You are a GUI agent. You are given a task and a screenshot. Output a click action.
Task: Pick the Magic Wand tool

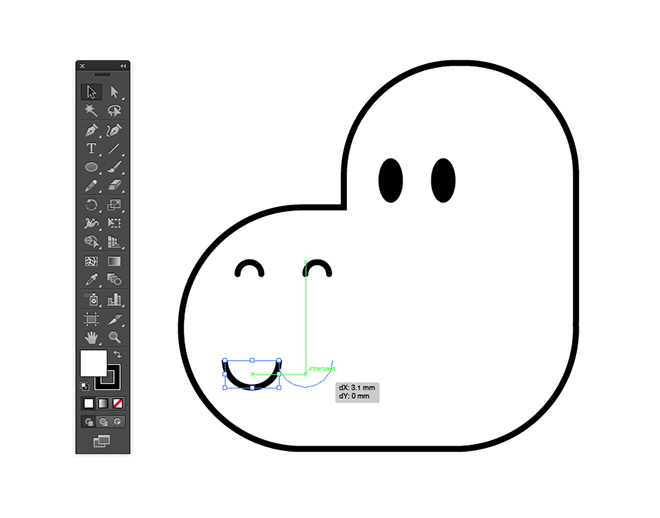coord(91,111)
